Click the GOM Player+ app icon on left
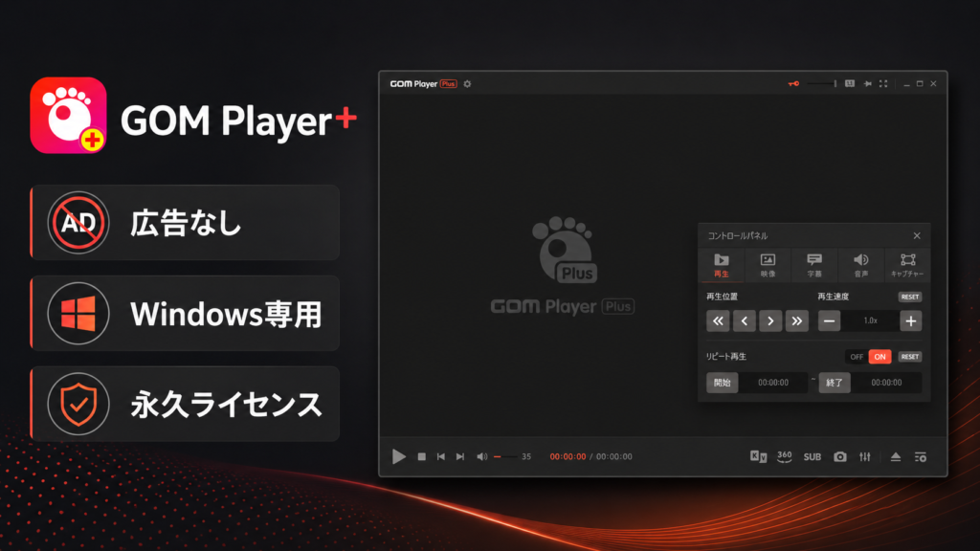The height and width of the screenshot is (551, 980). click(x=68, y=116)
